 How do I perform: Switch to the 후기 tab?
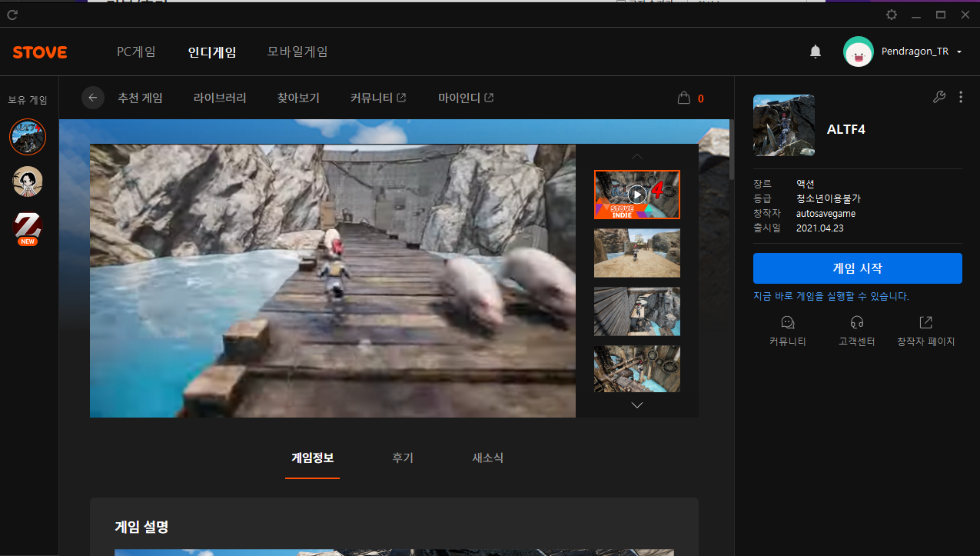[x=403, y=458]
